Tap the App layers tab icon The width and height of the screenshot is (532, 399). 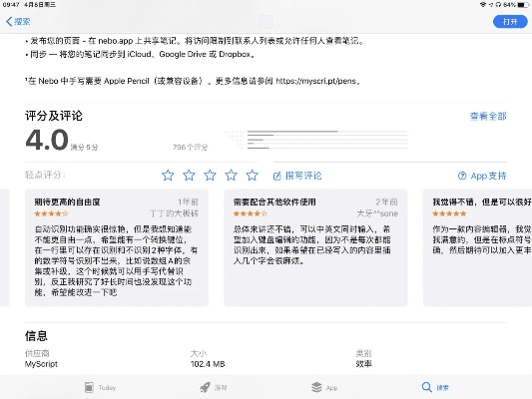click(316, 387)
